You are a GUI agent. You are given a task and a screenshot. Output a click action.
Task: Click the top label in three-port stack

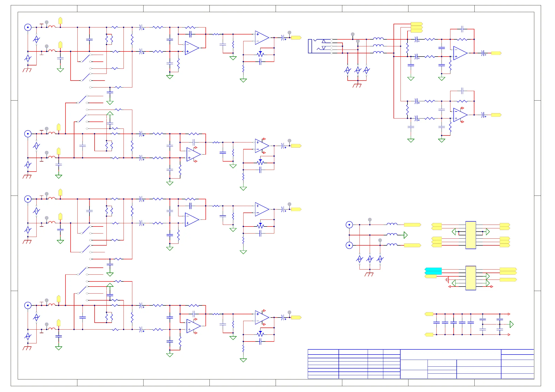click(417, 24)
